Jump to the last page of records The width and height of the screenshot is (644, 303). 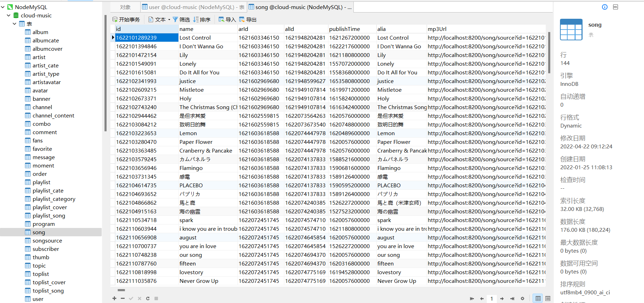(x=512, y=298)
